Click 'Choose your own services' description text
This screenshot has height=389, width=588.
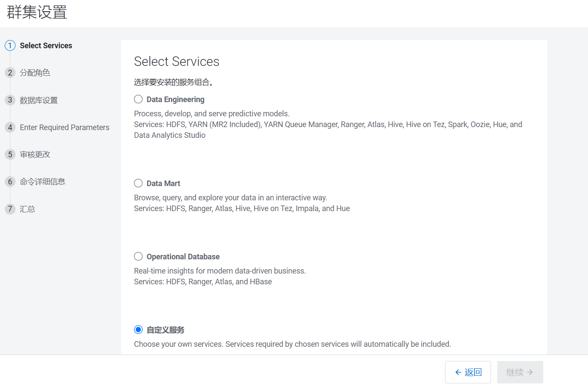[x=292, y=344]
